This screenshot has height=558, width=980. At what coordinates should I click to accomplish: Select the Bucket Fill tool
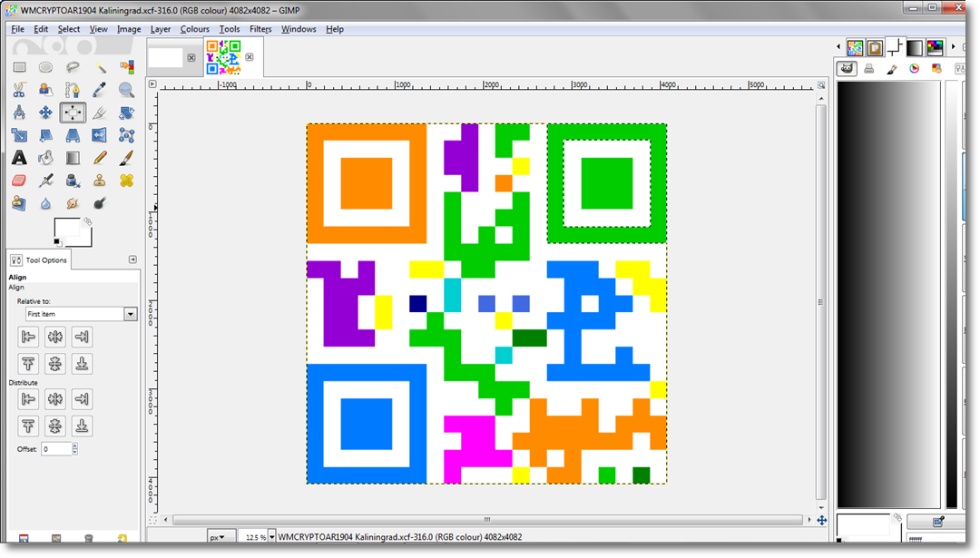45,158
